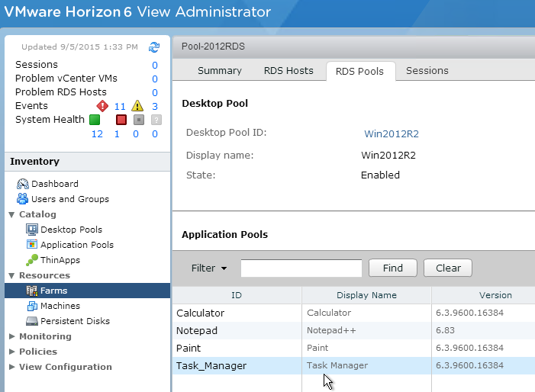Image resolution: width=535 pixels, height=392 pixels.
Task: Click the Find button
Action: (393, 268)
